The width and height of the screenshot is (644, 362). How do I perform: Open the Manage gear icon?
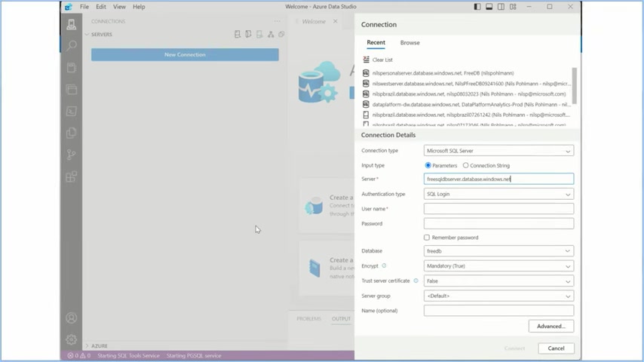tap(72, 339)
